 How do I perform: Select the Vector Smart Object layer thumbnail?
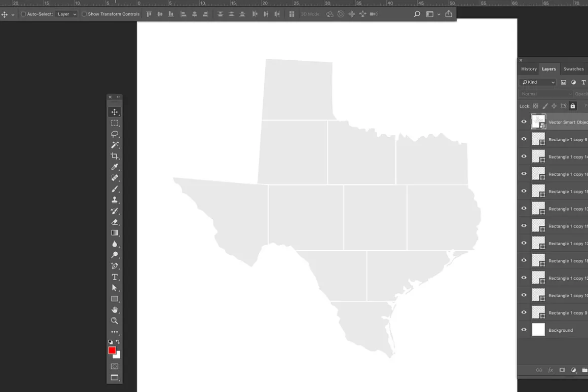tap(538, 122)
